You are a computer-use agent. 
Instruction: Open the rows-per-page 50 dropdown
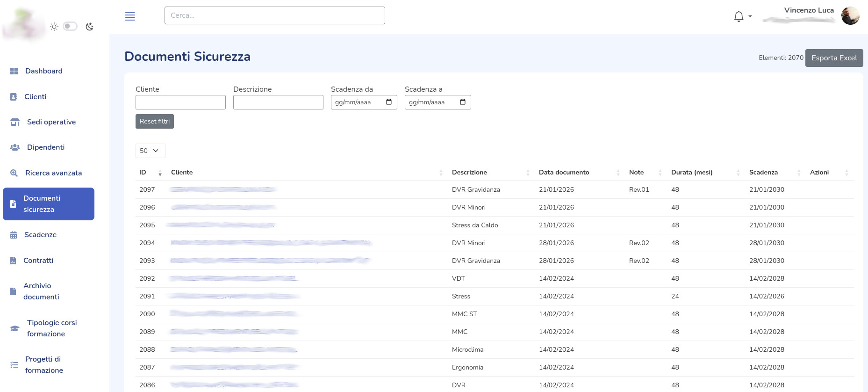(x=150, y=151)
